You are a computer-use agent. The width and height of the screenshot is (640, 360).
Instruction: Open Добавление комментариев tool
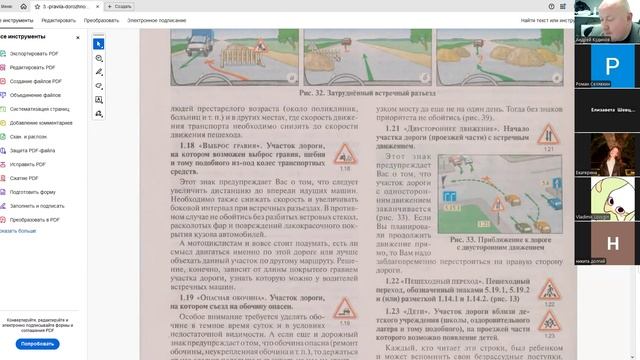(x=41, y=123)
